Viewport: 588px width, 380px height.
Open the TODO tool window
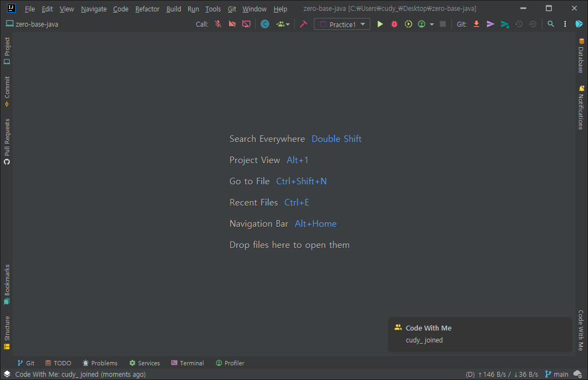point(58,363)
